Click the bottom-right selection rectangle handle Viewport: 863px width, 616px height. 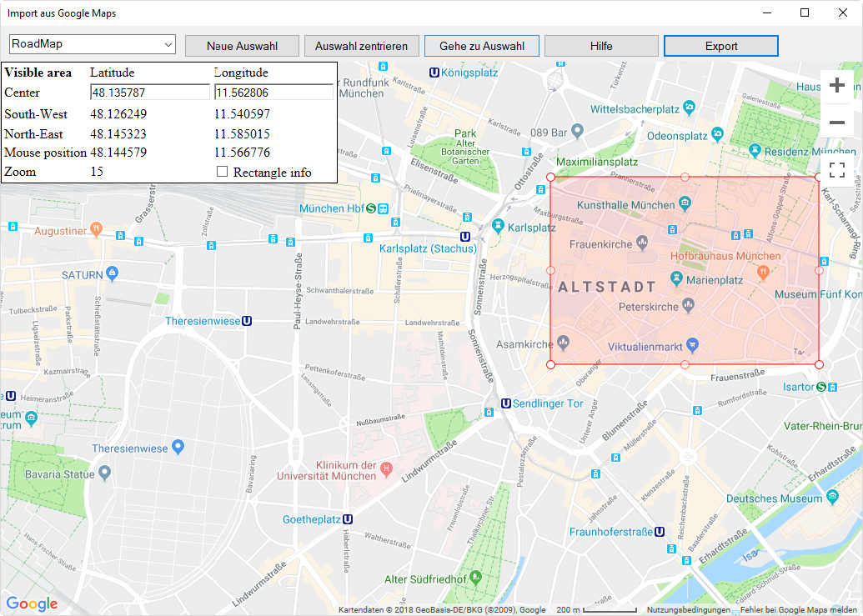[819, 364]
